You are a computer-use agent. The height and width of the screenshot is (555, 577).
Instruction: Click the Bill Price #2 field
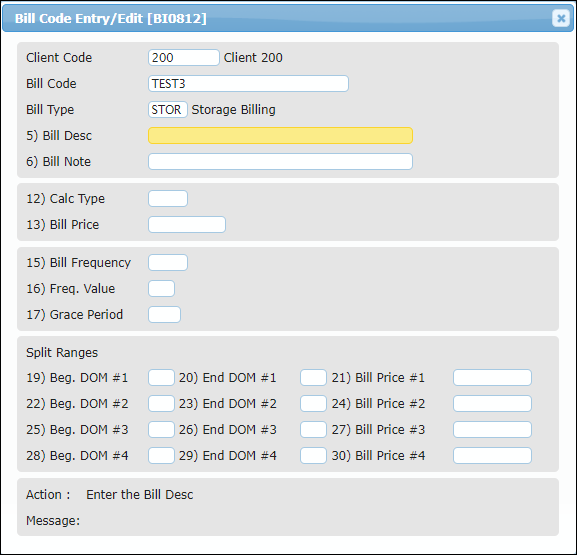tap(492, 404)
